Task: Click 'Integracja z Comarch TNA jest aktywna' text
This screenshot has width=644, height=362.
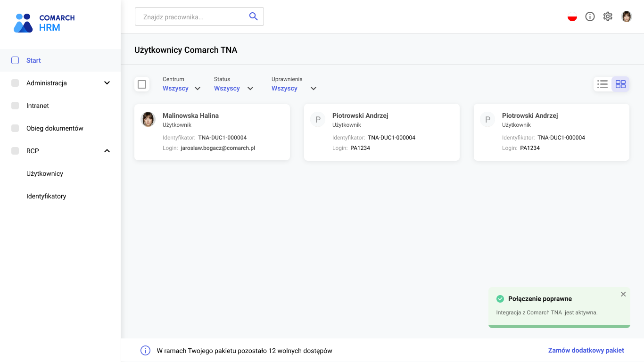Action: tap(547, 313)
